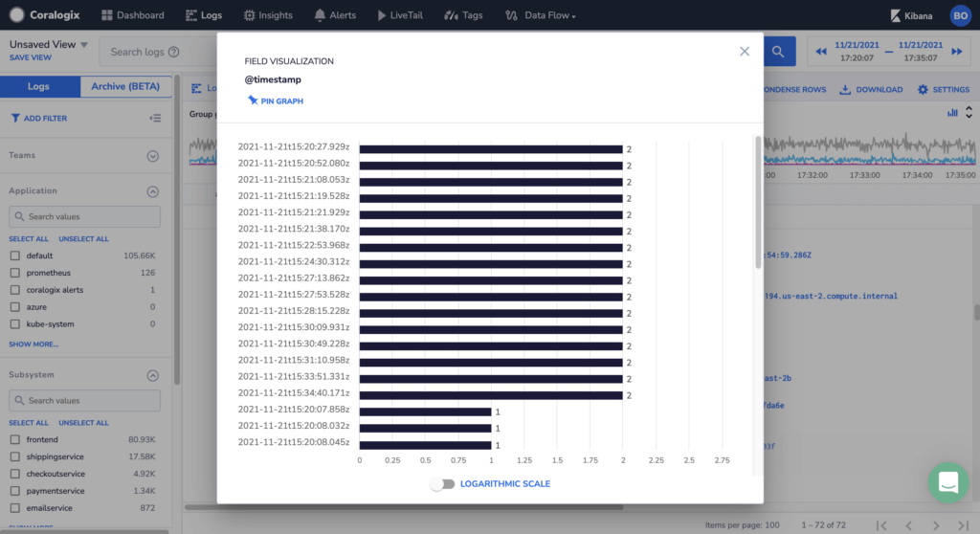Click the Logarithmic Scale label

point(505,484)
